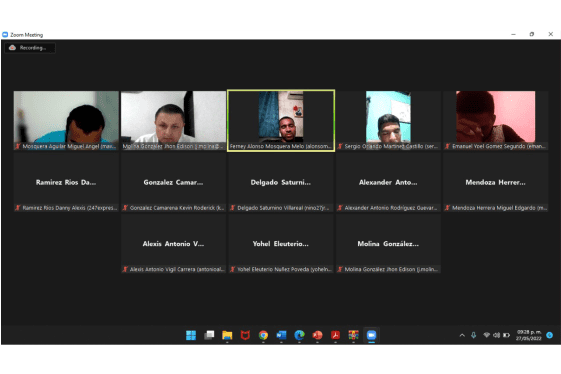561x374 pixels.
Task: Open File Explorer from the taskbar
Action: [227, 335]
